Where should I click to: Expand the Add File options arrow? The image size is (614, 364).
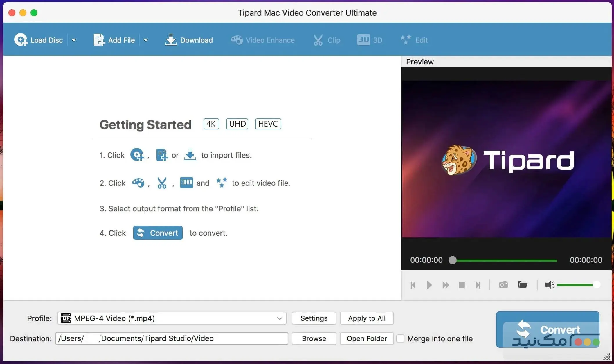tap(146, 40)
